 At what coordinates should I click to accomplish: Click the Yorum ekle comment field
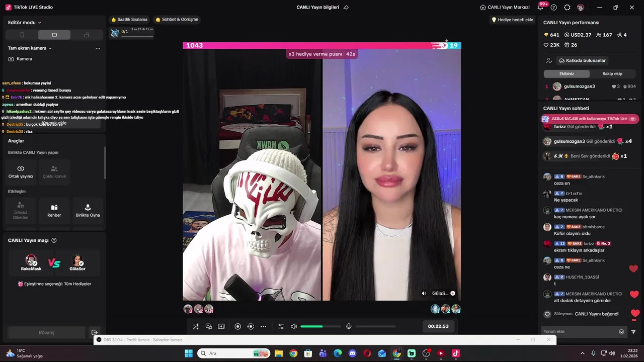pyautogui.click(x=580, y=332)
